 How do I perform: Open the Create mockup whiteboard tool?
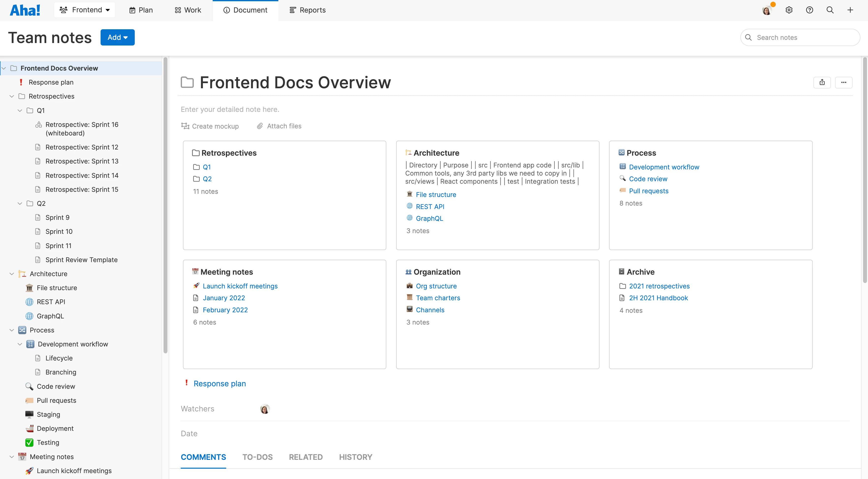point(210,126)
